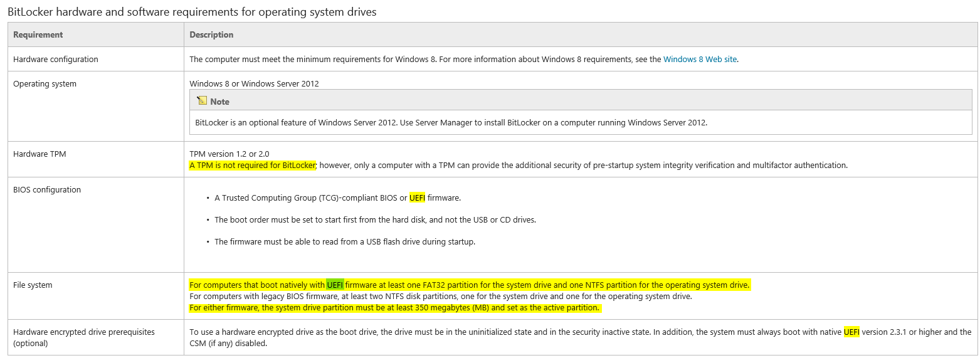Click the page heading about BitLocker requirements
980x358 pixels.
pos(192,11)
